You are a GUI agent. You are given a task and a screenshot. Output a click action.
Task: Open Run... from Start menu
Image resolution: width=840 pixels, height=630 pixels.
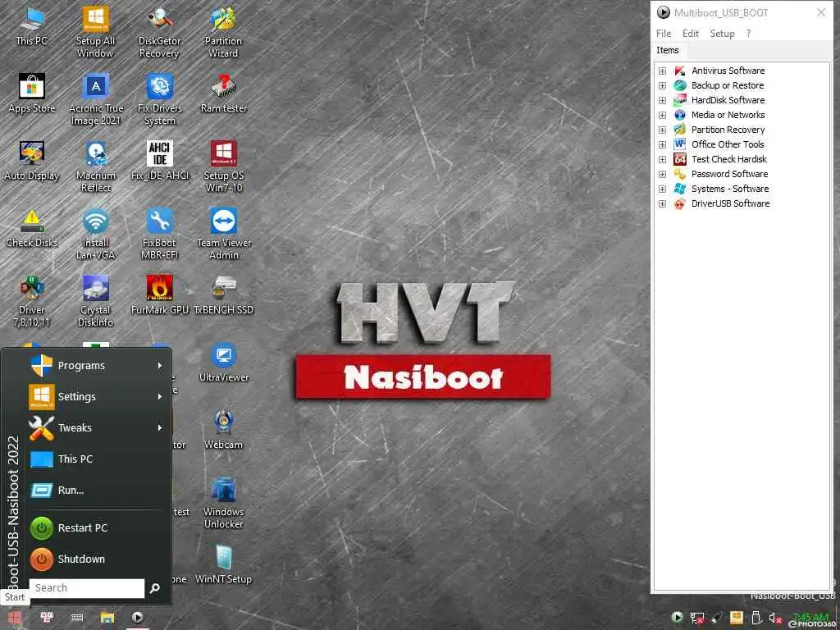point(97,490)
